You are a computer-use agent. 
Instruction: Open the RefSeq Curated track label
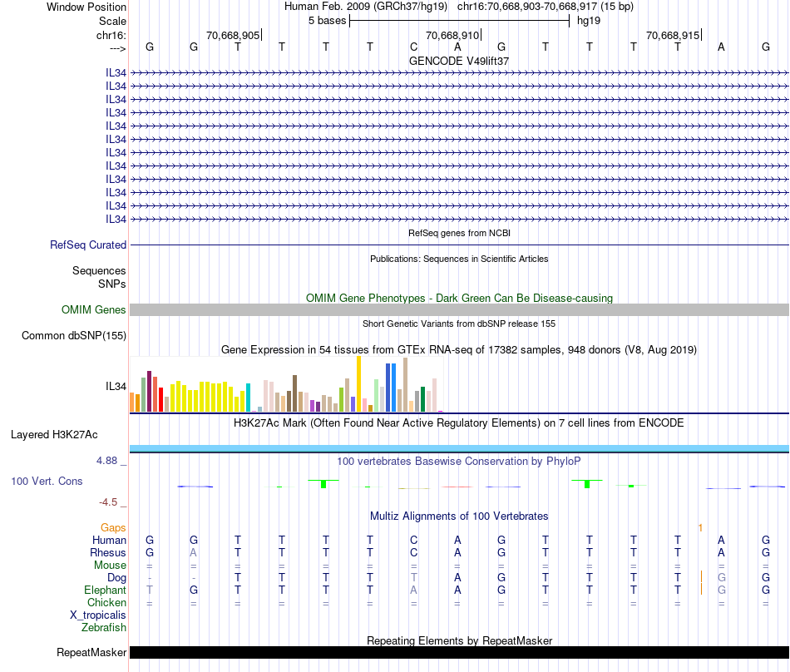[88, 245]
